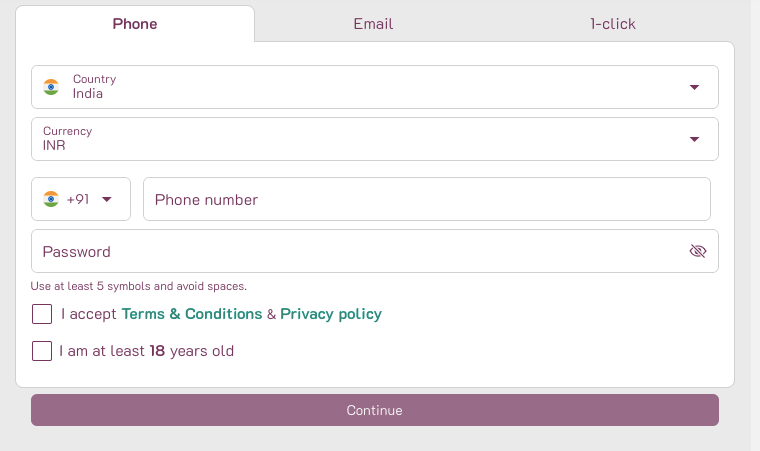The width and height of the screenshot is (760, 451).
Task: Switch to the 1-click tab
Action: (613, 24)
